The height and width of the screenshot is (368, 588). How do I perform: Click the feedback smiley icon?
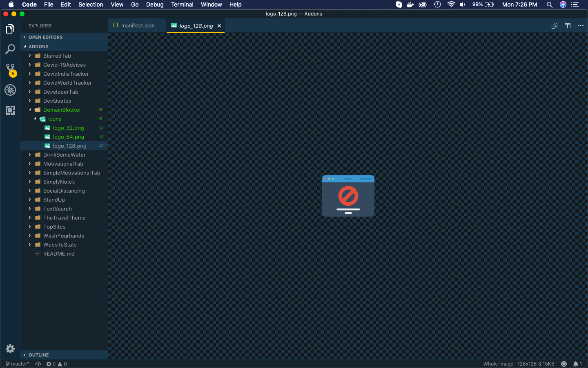pos(564,364)
